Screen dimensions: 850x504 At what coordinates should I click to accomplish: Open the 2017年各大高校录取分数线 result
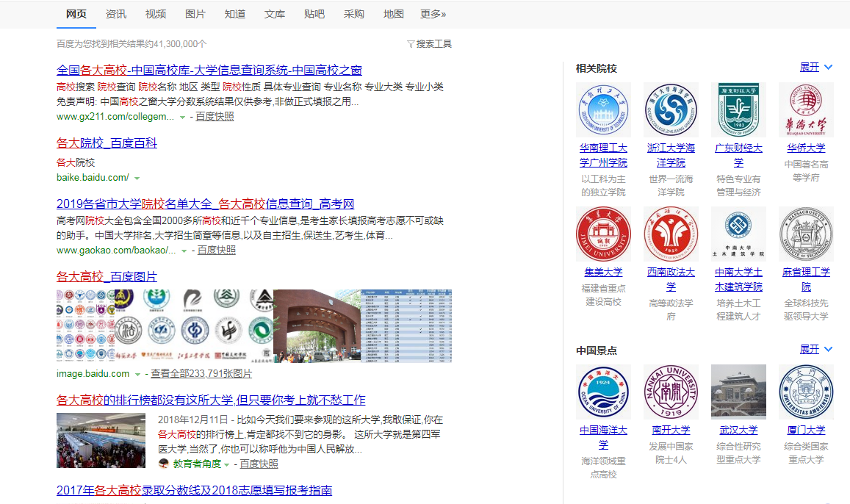point(194,491)
